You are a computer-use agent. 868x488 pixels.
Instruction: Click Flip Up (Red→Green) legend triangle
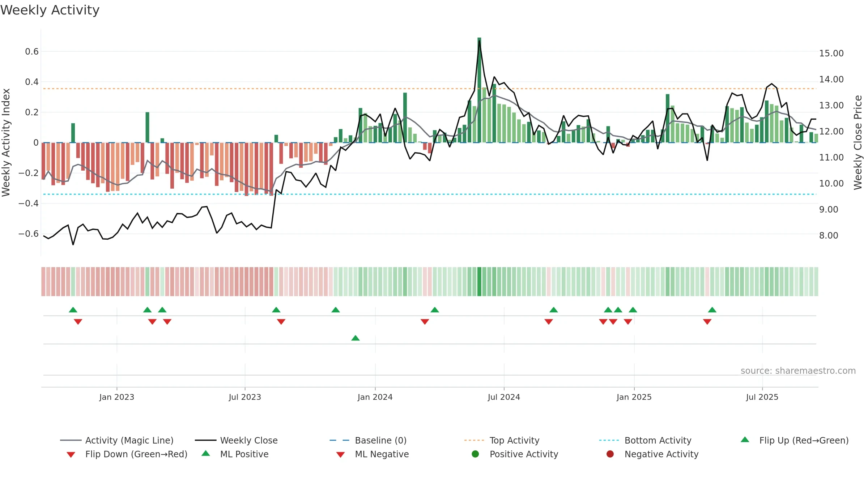(x=745, y=440)
